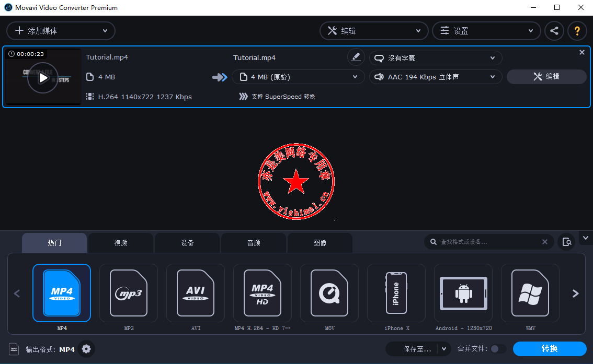Click the share icon button
This screenshot has width=593, height=364.
click(x=554, y=31)
